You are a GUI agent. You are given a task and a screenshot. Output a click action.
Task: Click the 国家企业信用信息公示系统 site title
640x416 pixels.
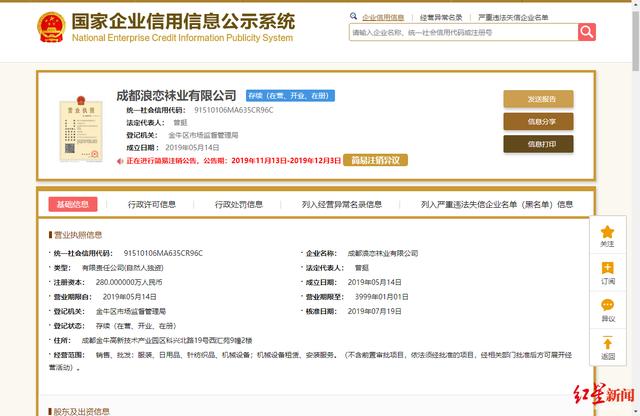[x=183, y=21]
